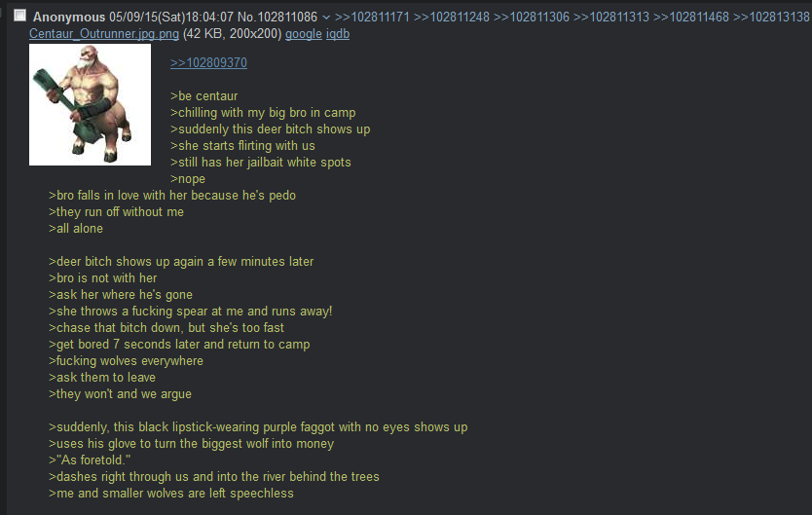This screenshot has height=515, width=812.
Task: Open post menu arrow next to No.102811086
Action: coord(326,18)
